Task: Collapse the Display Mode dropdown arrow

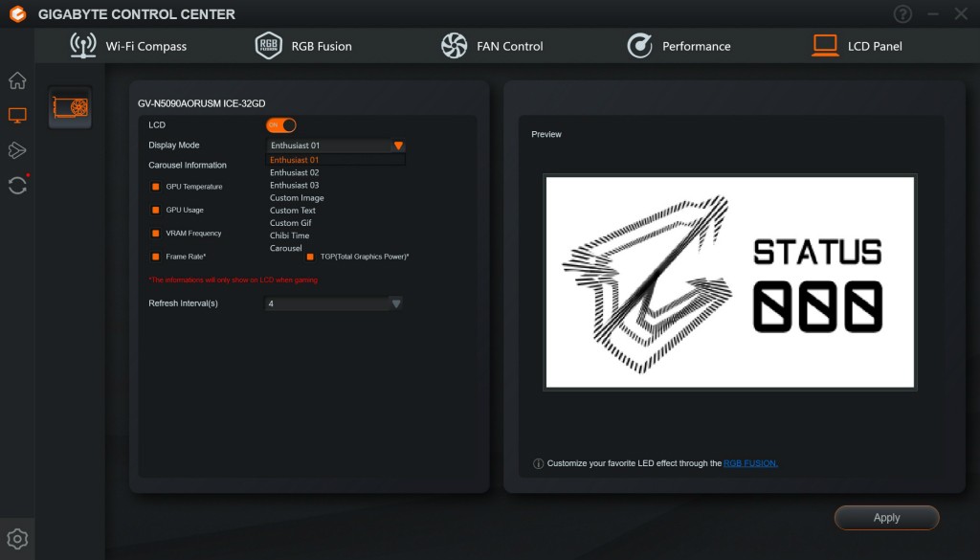Action: click(398, 146)
